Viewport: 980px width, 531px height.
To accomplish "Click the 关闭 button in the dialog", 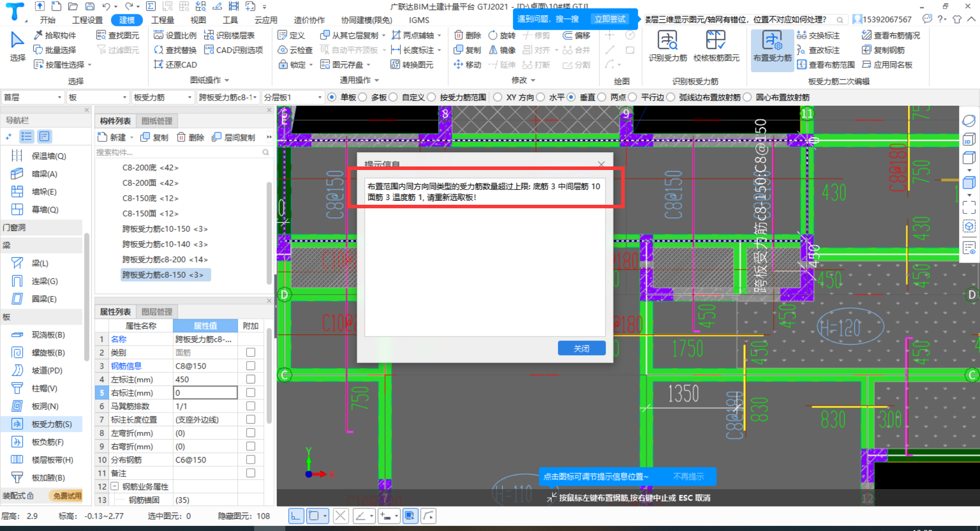I will coord(582,348).
